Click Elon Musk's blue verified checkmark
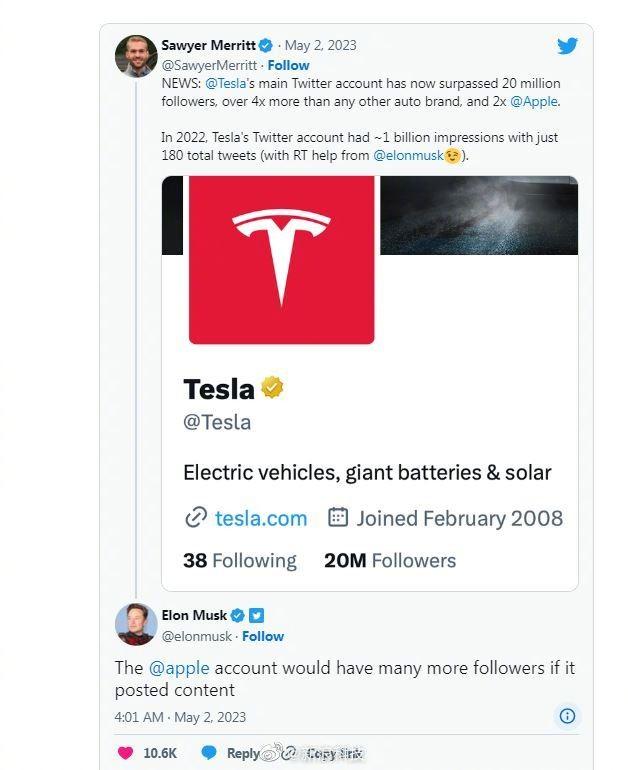 (238, 616)
